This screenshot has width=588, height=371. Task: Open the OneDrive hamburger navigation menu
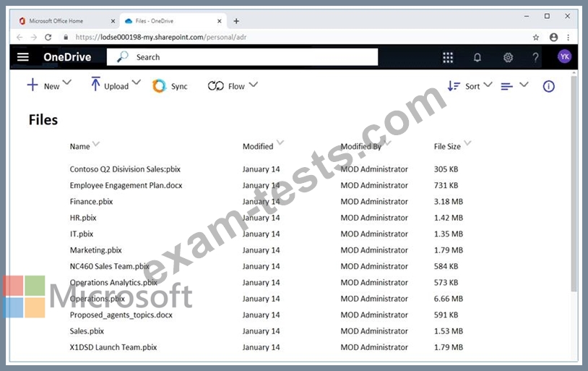point(23,57)
